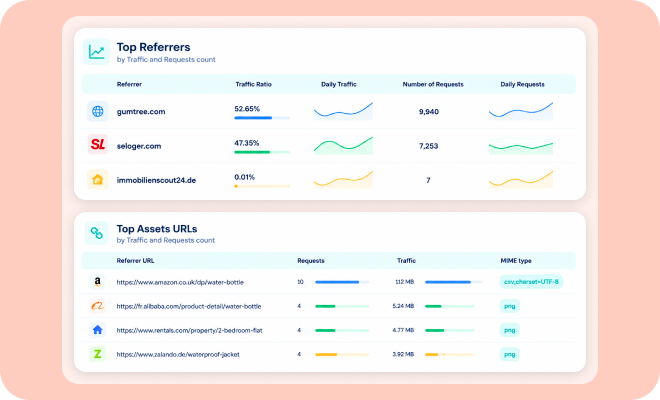Click the alibaba row 5.24 MB traffic bar
Screen dimensions: 660x400
pyautogui.click(x=450, y=306)
